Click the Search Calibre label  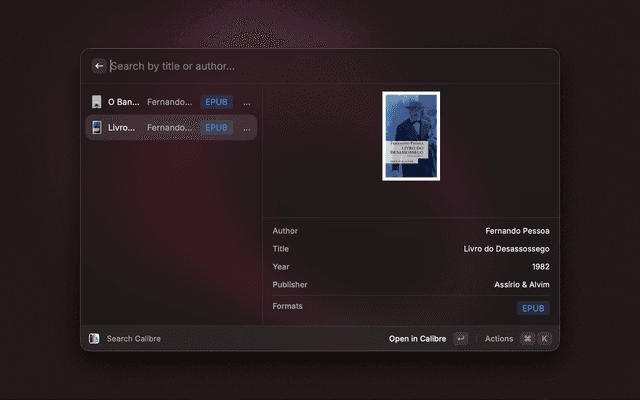pos(133,339)
